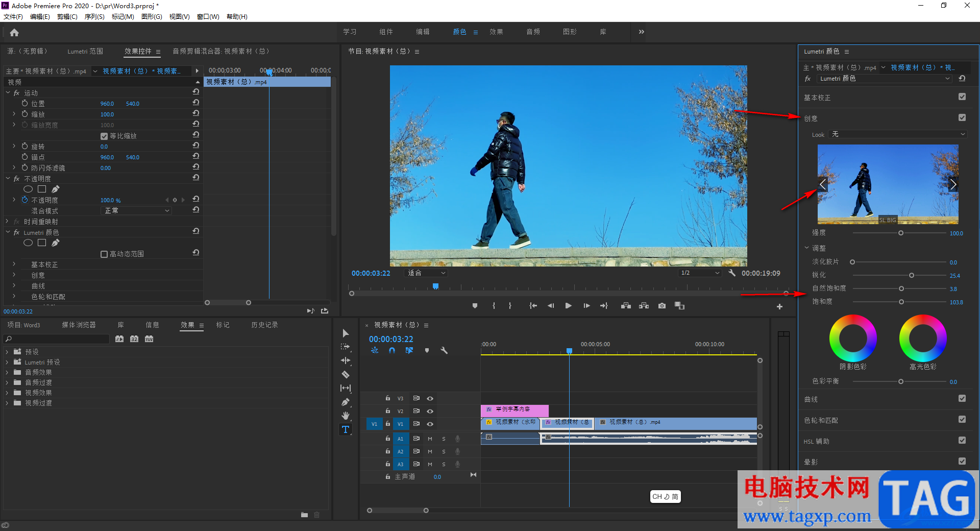980x531 pixels.
Task: Expand Audio Transitions folder
Action: coord(7,383)
